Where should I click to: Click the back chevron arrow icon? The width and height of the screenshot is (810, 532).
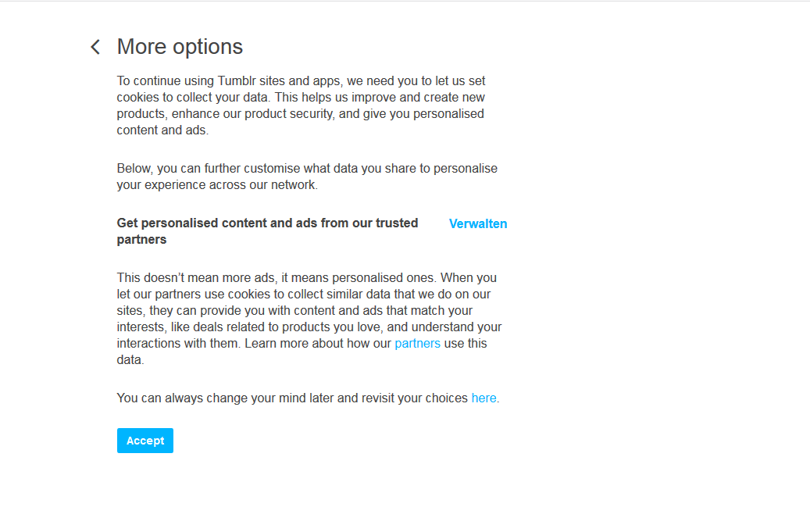(95, 47)
